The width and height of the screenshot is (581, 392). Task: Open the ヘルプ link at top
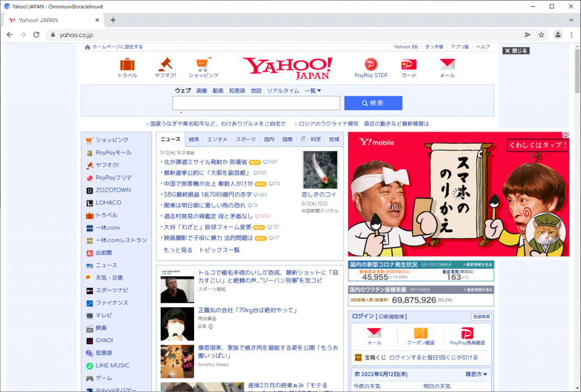(x=483, y=47)
